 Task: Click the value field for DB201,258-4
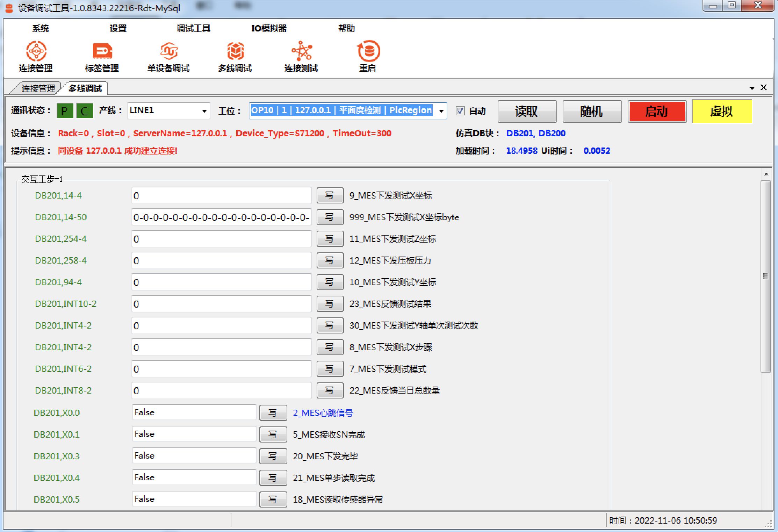221,261
